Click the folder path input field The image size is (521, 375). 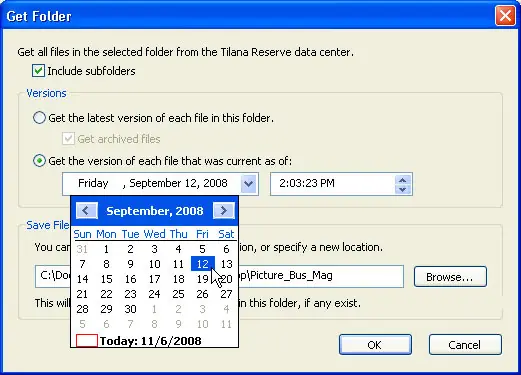coord(219,276)
